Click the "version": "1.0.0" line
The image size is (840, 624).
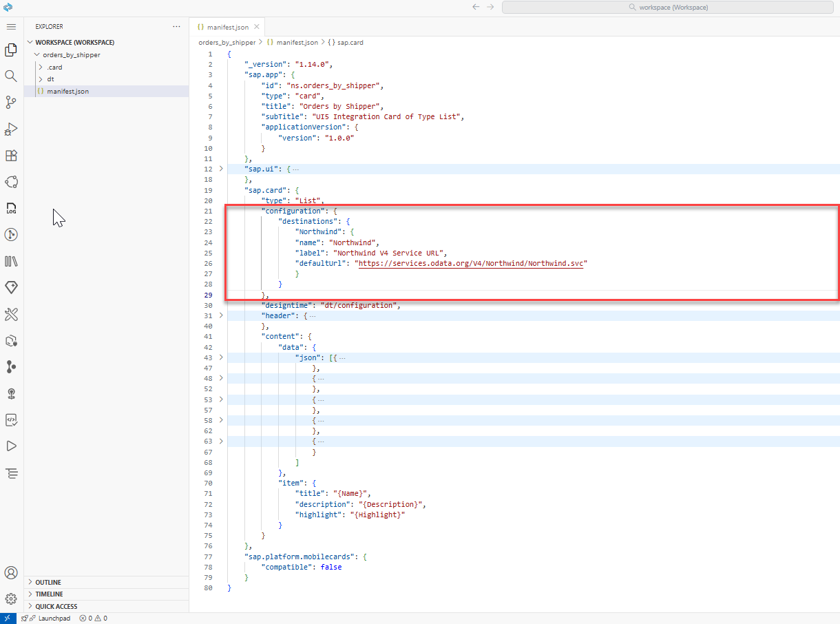pyautogui.click(x=317, y=138)
